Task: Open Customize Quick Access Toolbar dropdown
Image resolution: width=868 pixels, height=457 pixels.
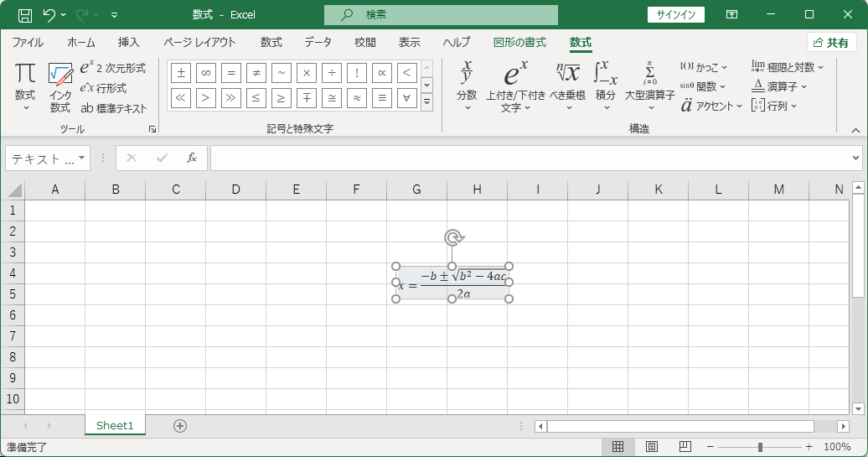Action: (x=114, y=15)
